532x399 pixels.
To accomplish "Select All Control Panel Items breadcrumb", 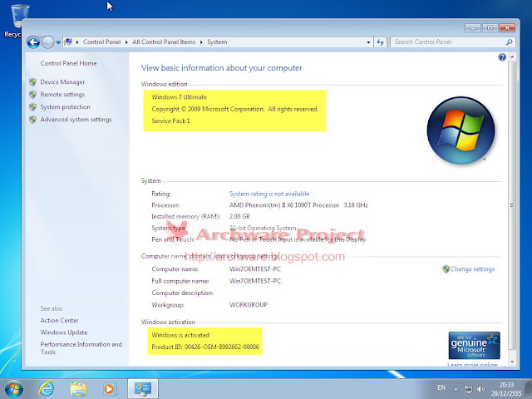I will pos(164,42).
